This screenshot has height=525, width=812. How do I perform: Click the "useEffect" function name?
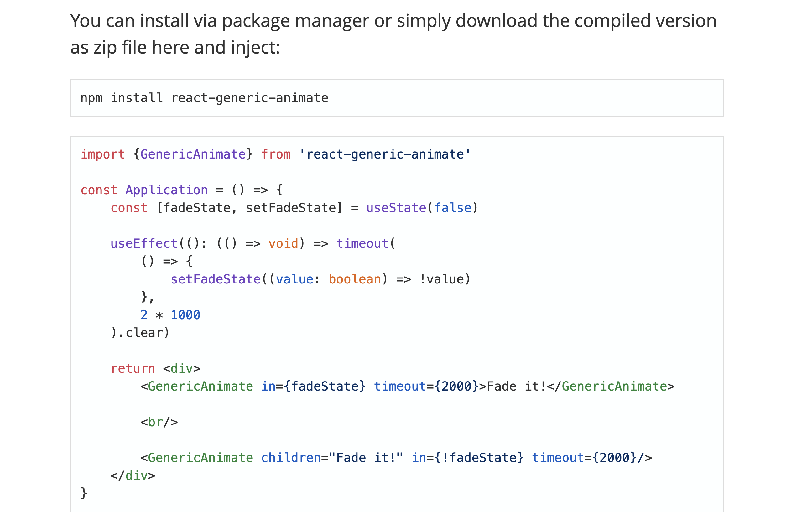(x=144, y=244)
